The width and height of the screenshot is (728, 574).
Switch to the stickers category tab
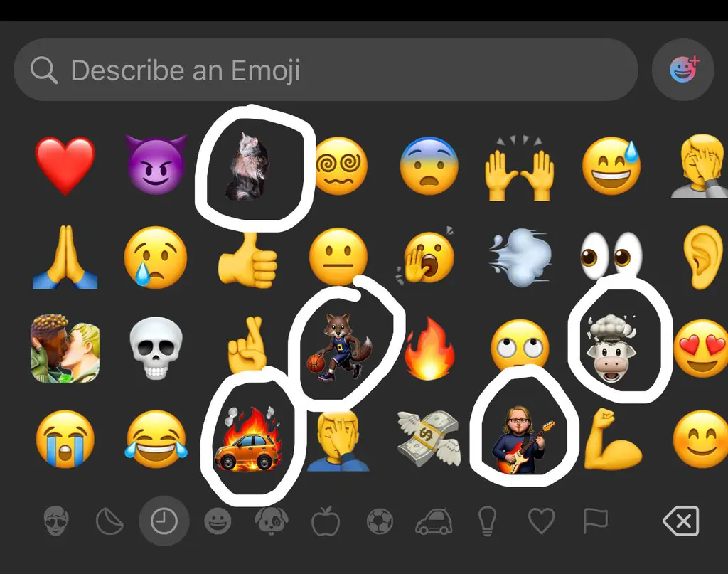[x=109, y=521]
